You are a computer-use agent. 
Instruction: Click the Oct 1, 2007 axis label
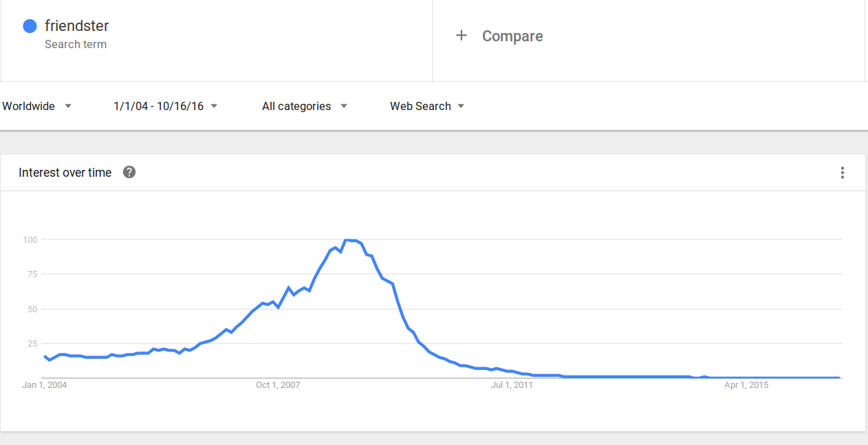click(x=278, y=385)
